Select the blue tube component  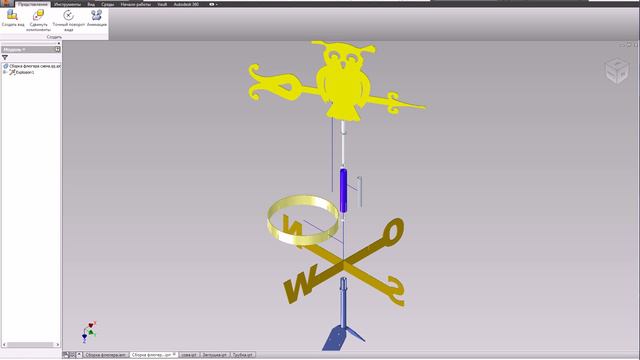coord(343,191)
